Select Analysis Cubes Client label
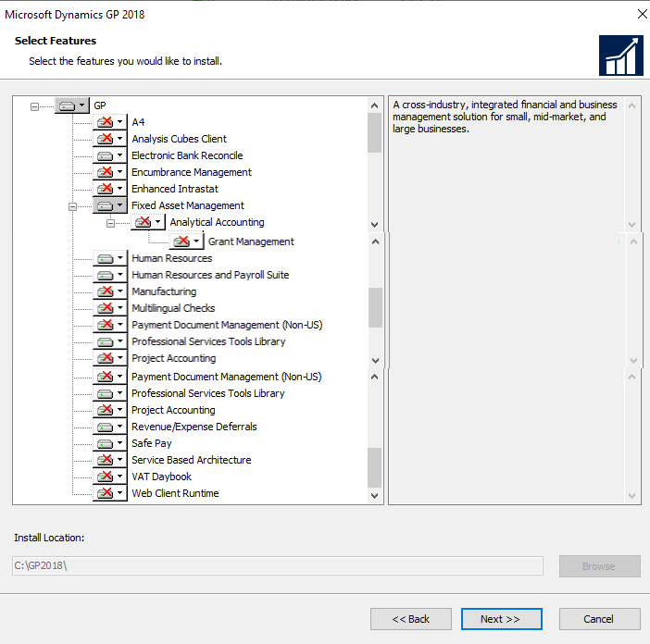The height and width of the screenshot is (644, 650). 179,139
